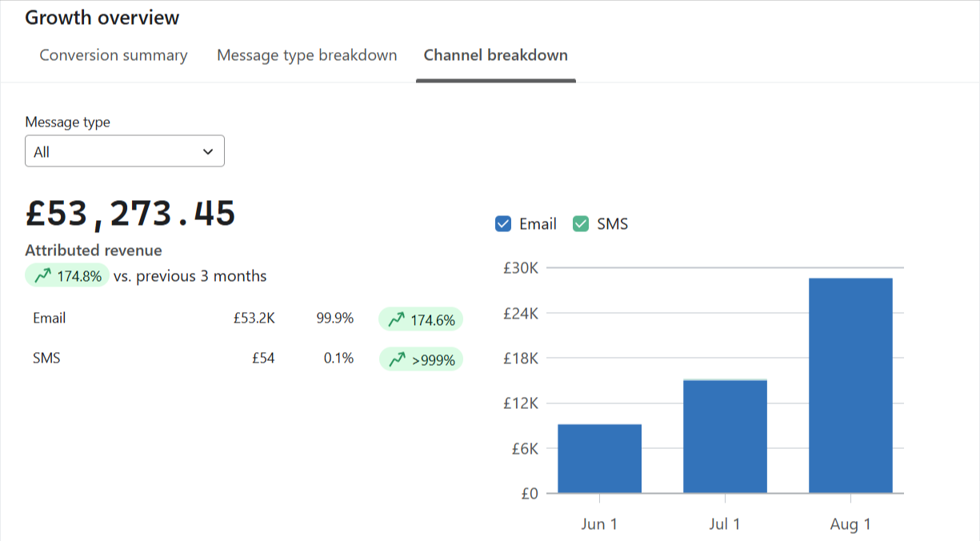The height and width of the screenshot is (541, 980).
Task: Switch to the Conversion summary tab
Action: point(114,55)
